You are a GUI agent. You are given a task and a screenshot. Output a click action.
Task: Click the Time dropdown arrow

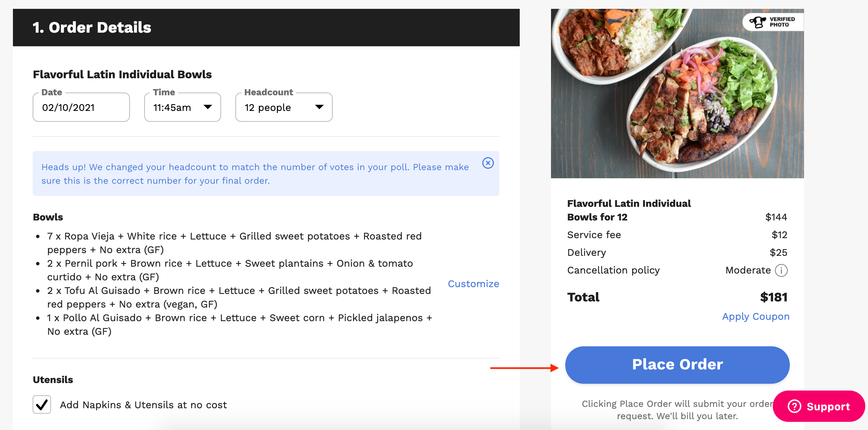pyautogui.click(x=208, y=107)
